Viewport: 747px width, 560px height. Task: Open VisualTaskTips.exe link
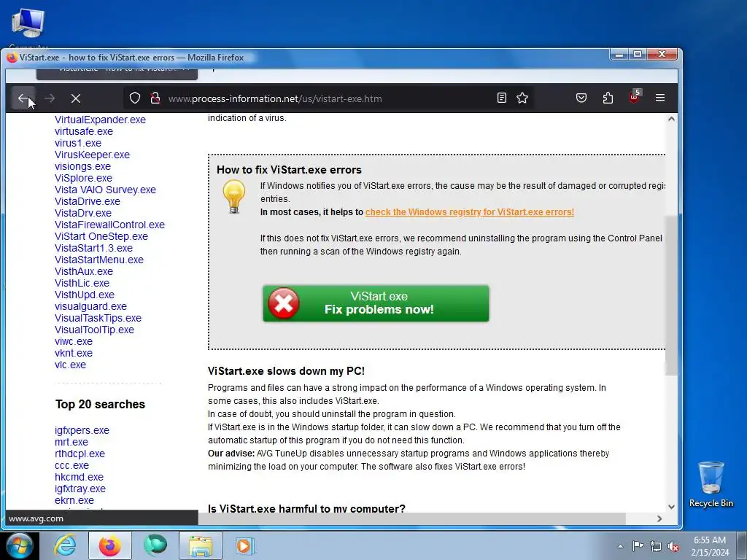98,318
